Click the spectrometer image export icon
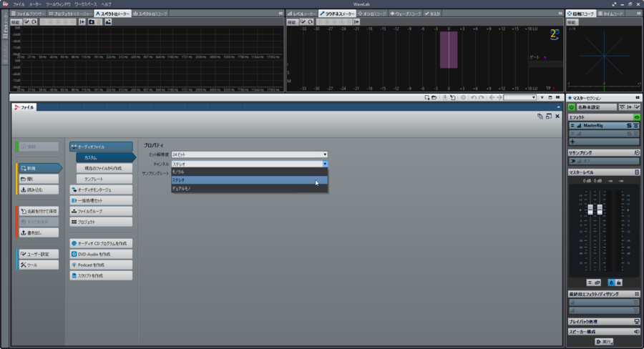Viewport: 644px width, 349px height. coord(108,21)
